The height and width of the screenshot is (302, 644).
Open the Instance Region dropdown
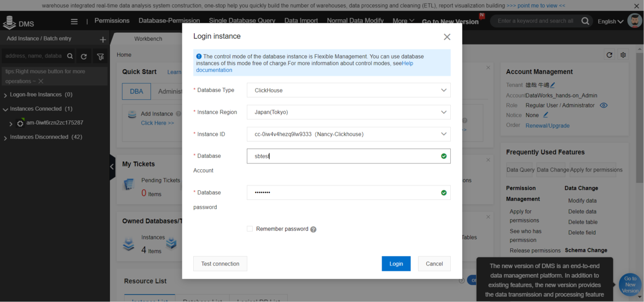coord(348,112)
